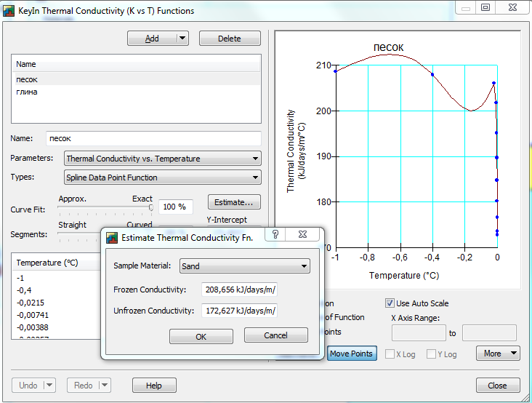
Task: Click the graph data point at -0,4
Action: point(432,75)
